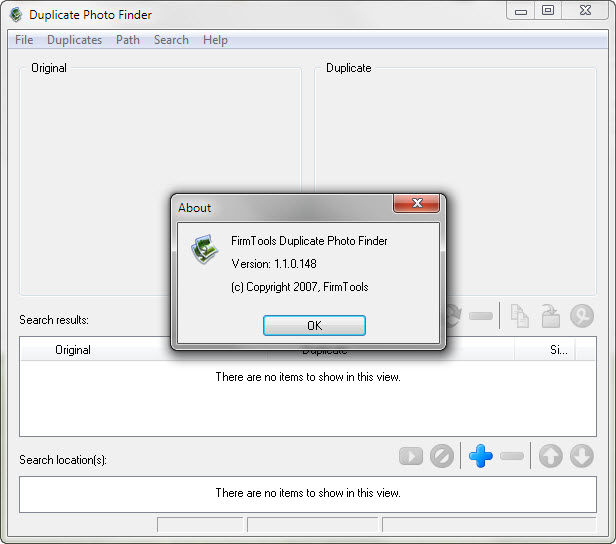
Task: Click the Search location(s) list box
Action: pos(308,495)
